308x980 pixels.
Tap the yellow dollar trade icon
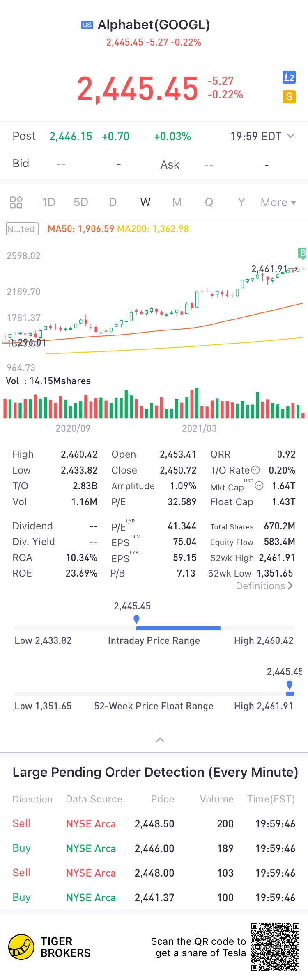pos(289,97)
